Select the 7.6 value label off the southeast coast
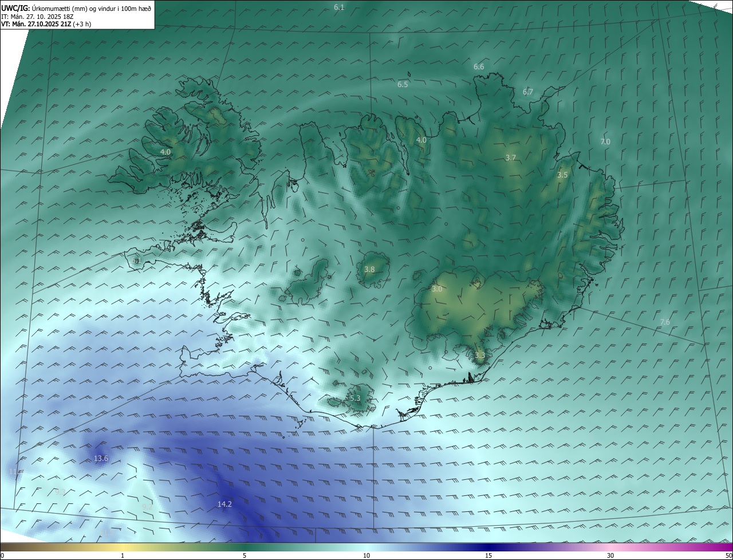 coord(665,322)
